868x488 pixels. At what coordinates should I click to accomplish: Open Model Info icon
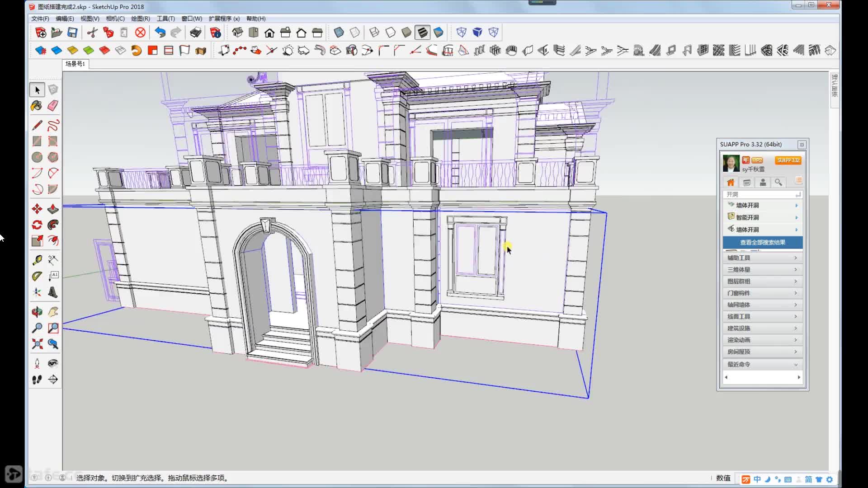coord(215,33)
